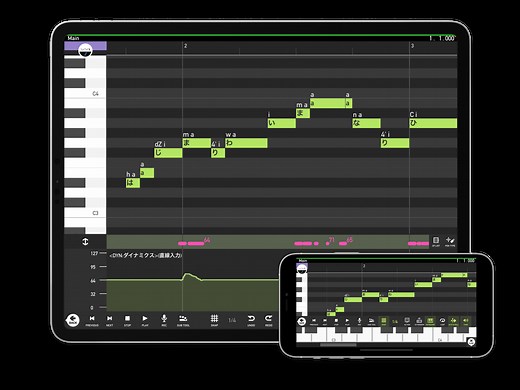This screenshot has height=390, width=520.
Task: Stop playback on the tablet
Action: click(127, 320)
